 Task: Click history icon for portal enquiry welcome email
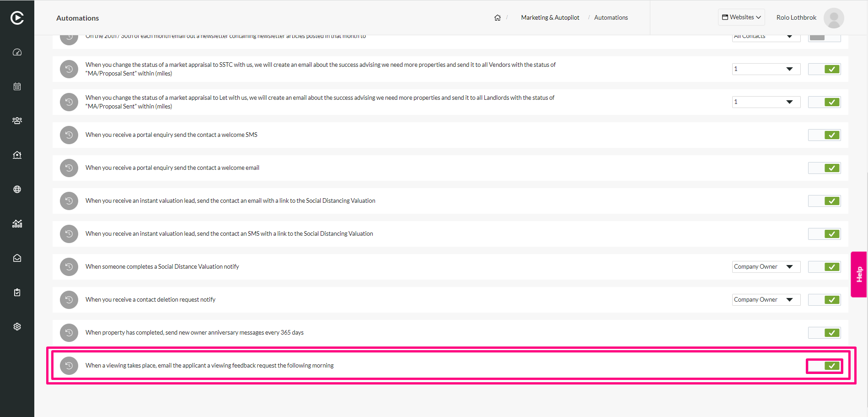pyautogui.click(x=69, y=168)
